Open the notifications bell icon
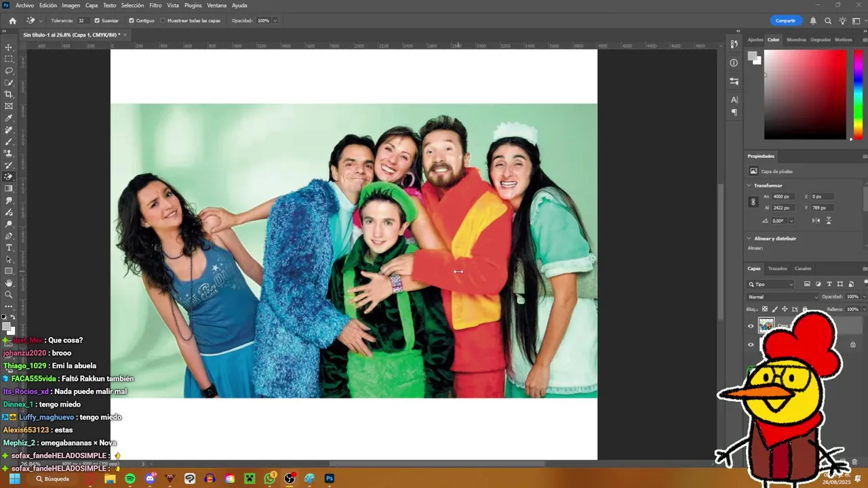This screenshot has width=868, height=488. click(813, 20)
